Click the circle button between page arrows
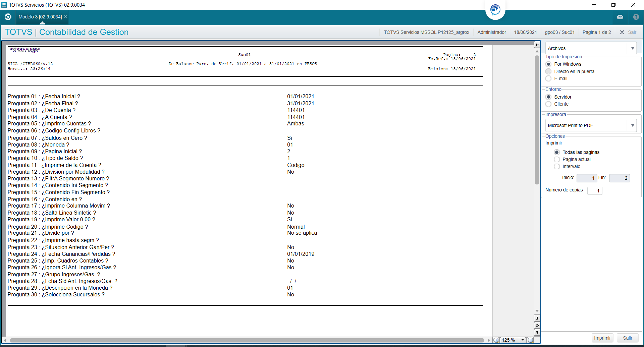The width and height of the screenshot is (644, 347). tap(537, 325)
